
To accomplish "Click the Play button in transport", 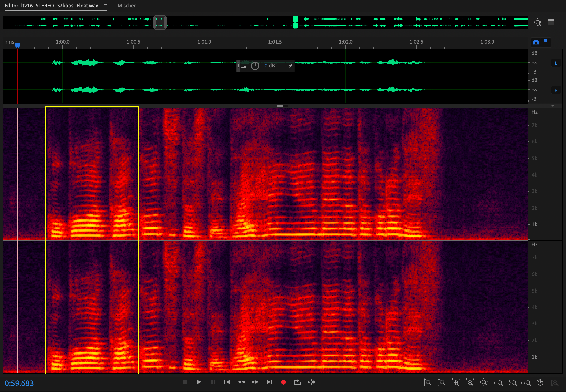I will (x=199, y=382).
